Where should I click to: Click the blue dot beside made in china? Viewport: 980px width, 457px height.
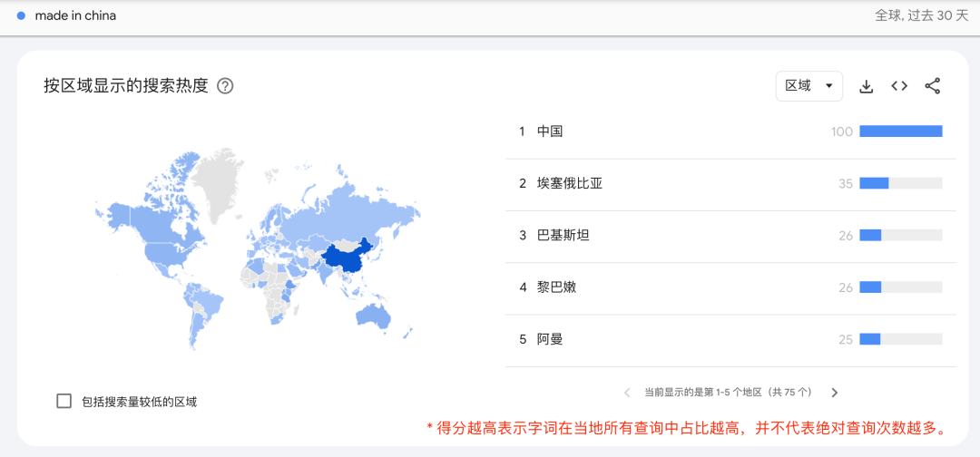21,16
